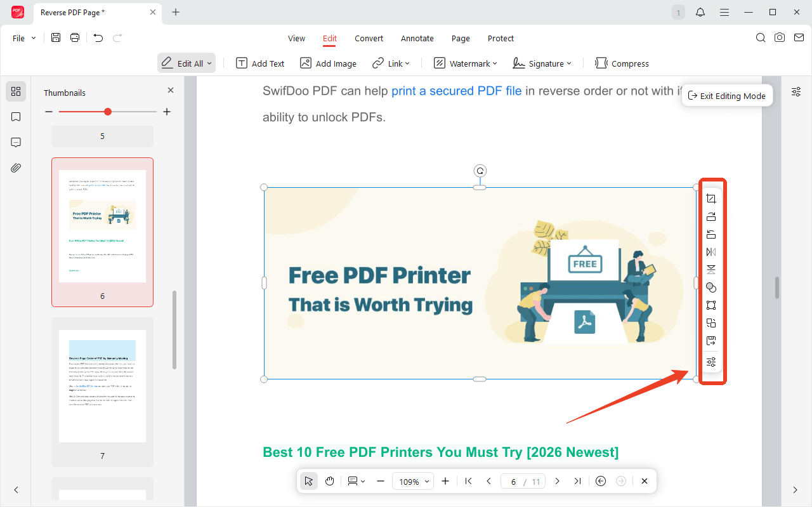This screenshot has height=507, width=812.
Task: Switch to the Convert tab
Action: pos(369,38)
